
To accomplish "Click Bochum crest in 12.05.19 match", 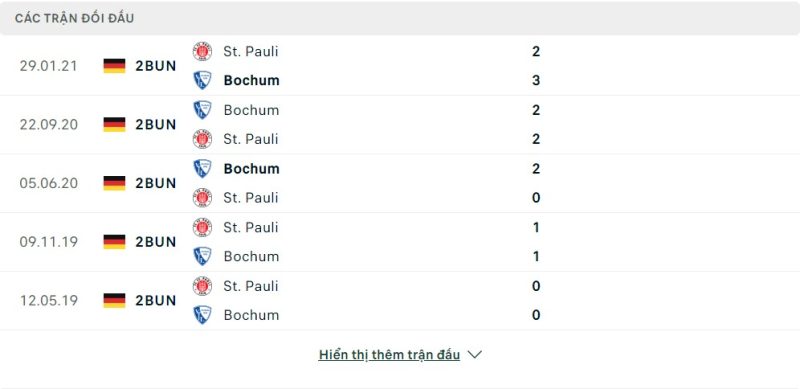I will coord(202,315).
